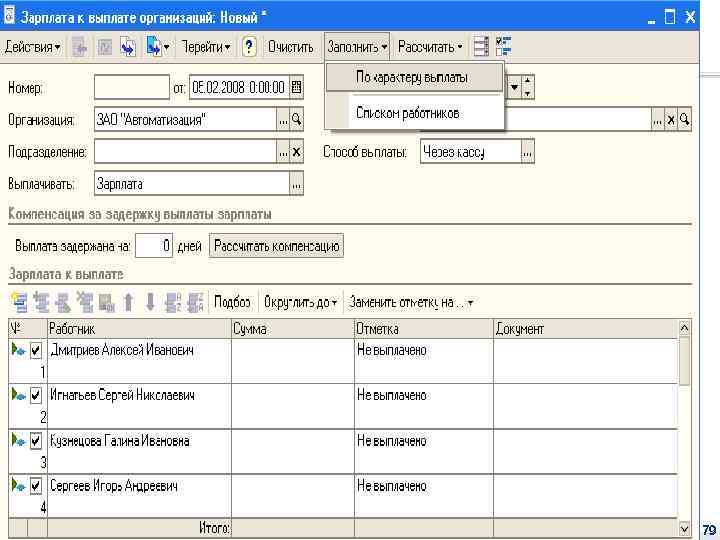Screen dimensions: 720x540
Task: Move row down with the arrow icon
Action: pos(150,302)
